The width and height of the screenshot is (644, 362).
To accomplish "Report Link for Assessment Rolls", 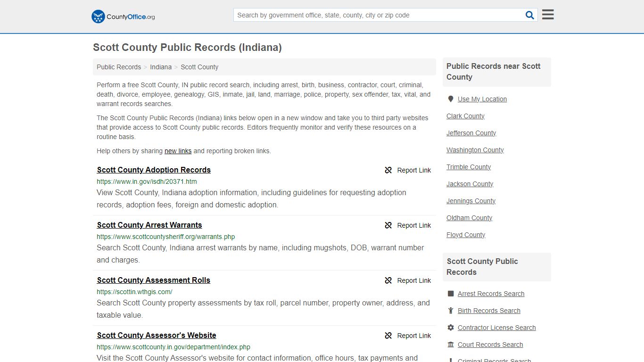I will point(414,280).
